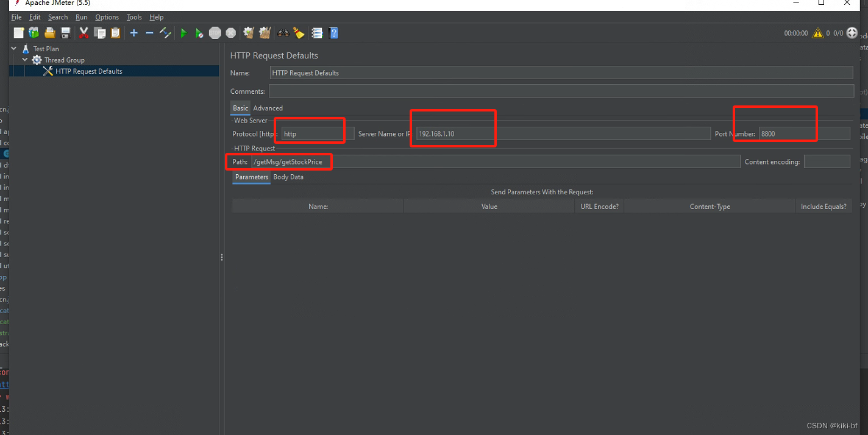Click the Shutdown threads icon
Screen dimensions: 868x435
(231, 33)
